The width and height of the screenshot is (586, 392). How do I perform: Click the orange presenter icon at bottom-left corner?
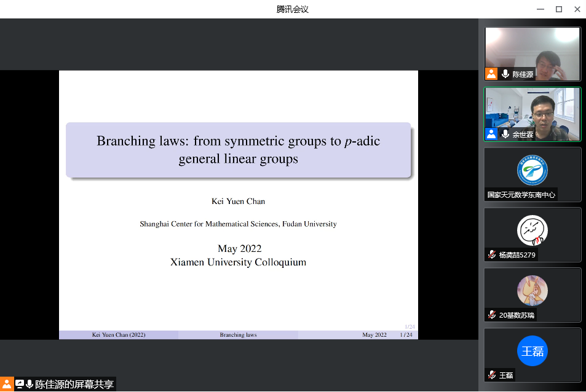coord(7,385)
